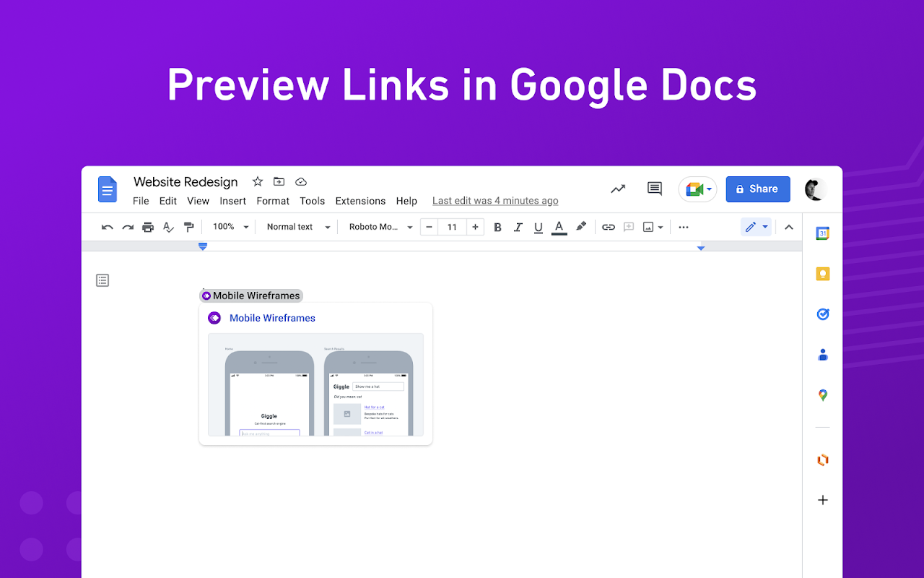Check the cloud save status icon
Image resolution: width=924 pixels, height=578 pixels.
[301, 181]
